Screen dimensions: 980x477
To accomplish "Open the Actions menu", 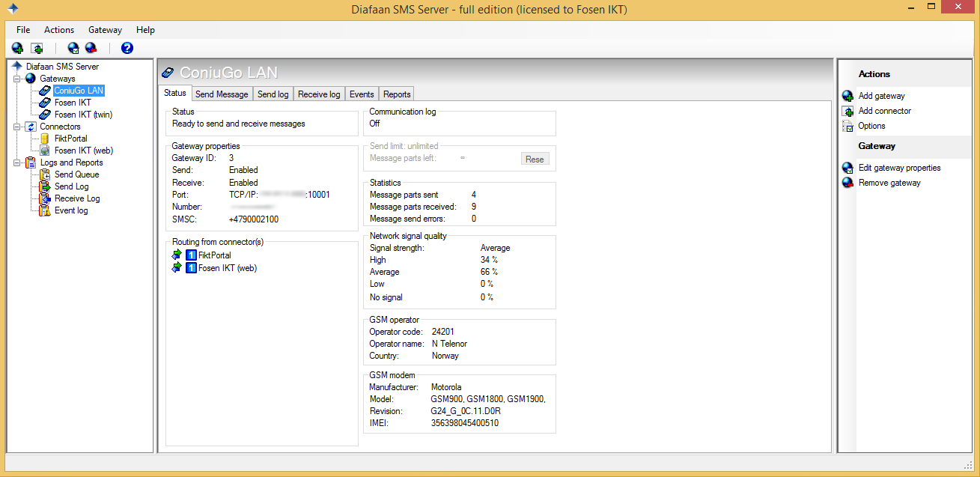I will point(59,30).
